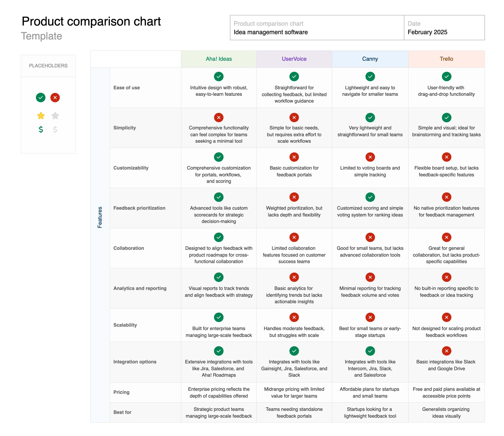Select the Pricing row label

(x=121, y=392)
